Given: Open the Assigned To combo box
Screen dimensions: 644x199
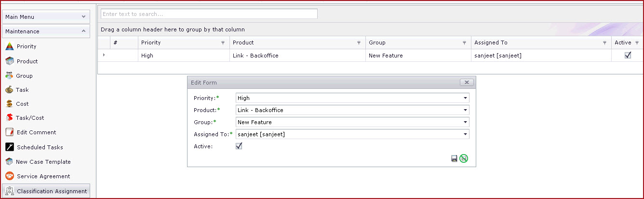Looking at the screenshot, I should click(352, 134).
